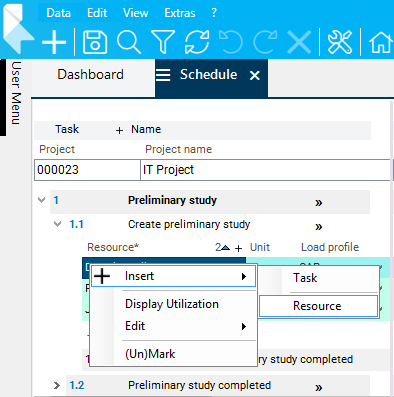Open the Data menu
Image resolution: width=394 pixels, height=397 pixels.
tap(59, 13)
